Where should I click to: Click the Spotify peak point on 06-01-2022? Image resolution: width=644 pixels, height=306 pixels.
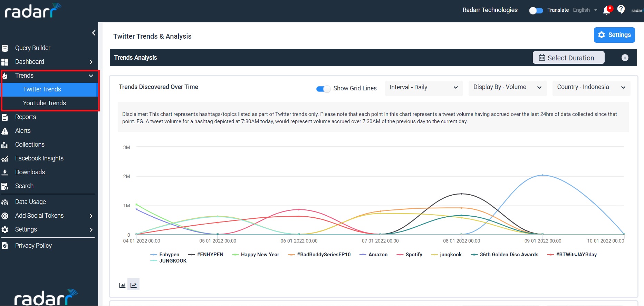pyautogui.click(x=299, y=209)
